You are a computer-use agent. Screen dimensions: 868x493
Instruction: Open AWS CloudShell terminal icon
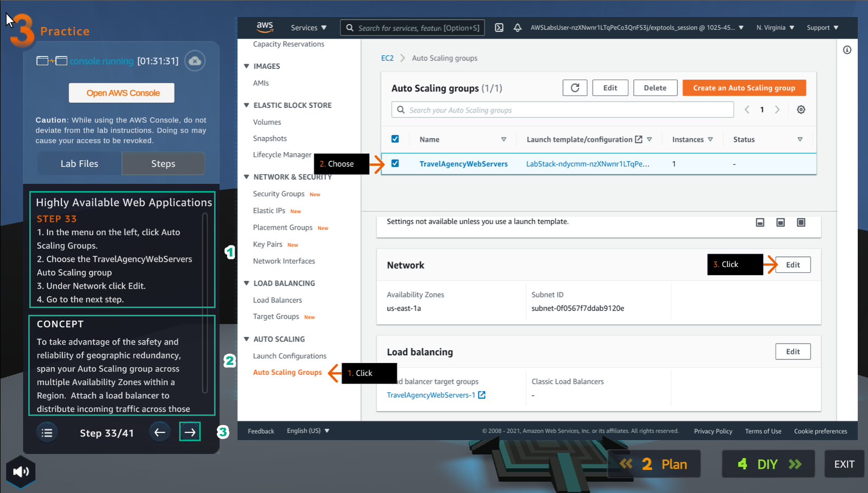[499, 28]
